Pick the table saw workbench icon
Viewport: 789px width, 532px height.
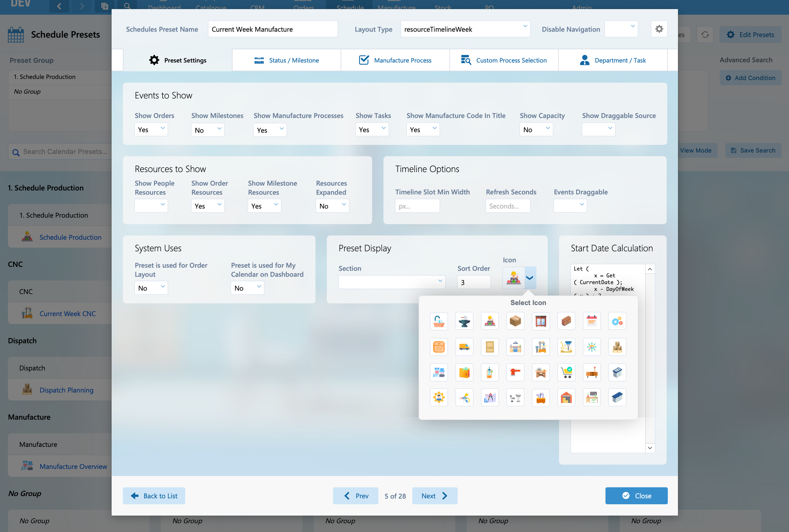(541, 372)
